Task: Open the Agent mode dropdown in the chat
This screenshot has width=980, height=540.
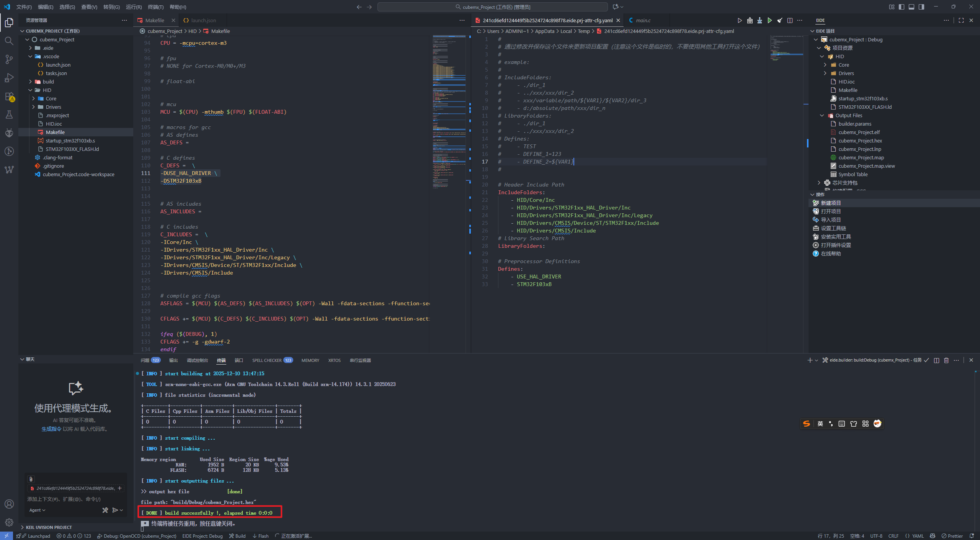Action: (x=37, y=510)
